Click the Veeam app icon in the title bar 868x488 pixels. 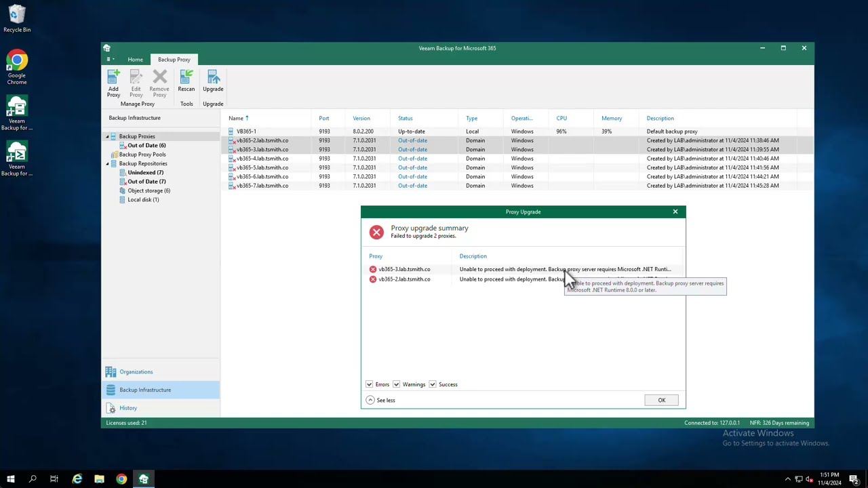[x=106, y=48]
